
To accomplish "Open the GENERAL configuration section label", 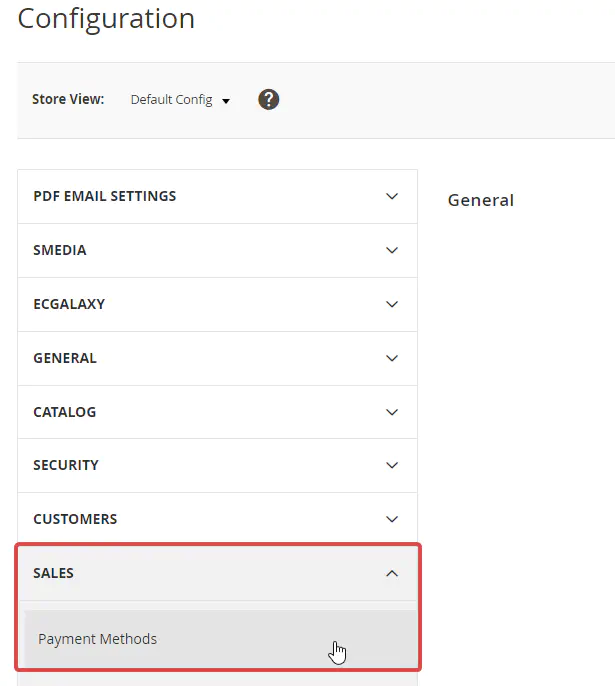I will point(65,358).
